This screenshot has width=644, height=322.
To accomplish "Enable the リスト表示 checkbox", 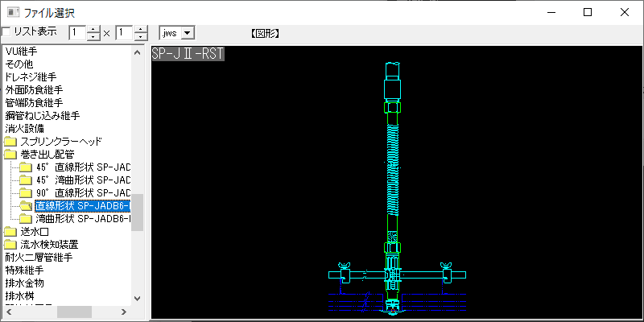I will pos(6,31).
